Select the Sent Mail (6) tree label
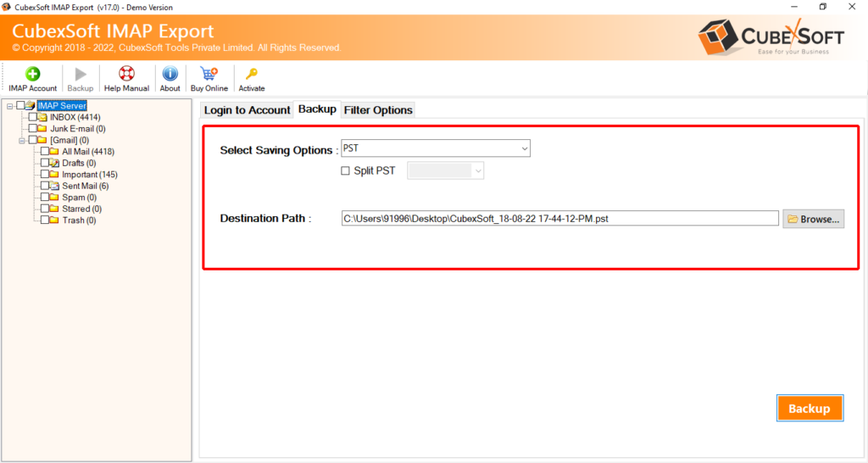This screenshot has height=463, width=868. click(86, 186)
